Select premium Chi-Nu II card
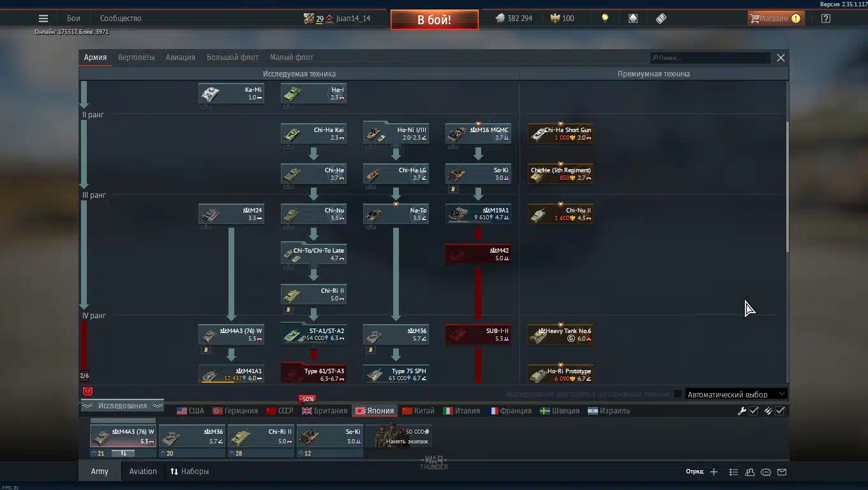This screenshot has height=490, width=868. pyautogui.click(x=560, y=214)
